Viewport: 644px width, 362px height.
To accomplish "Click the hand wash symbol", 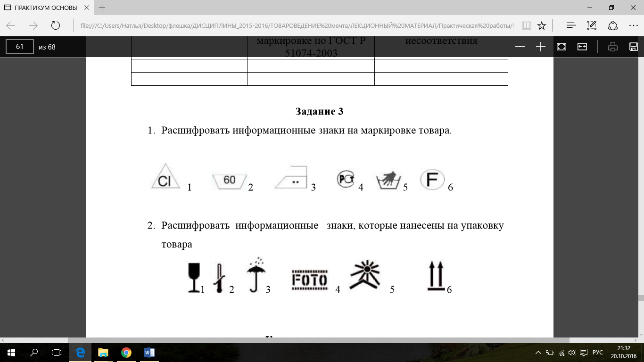I will 388,180.
